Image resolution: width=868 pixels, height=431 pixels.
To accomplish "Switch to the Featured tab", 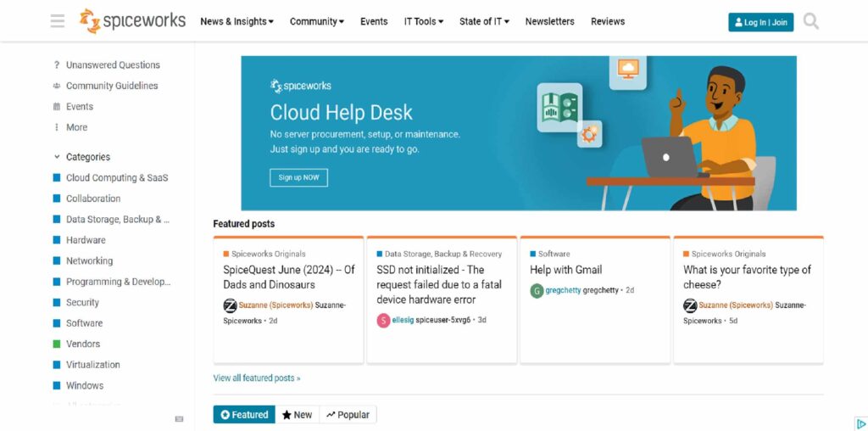I will (244, 414).
